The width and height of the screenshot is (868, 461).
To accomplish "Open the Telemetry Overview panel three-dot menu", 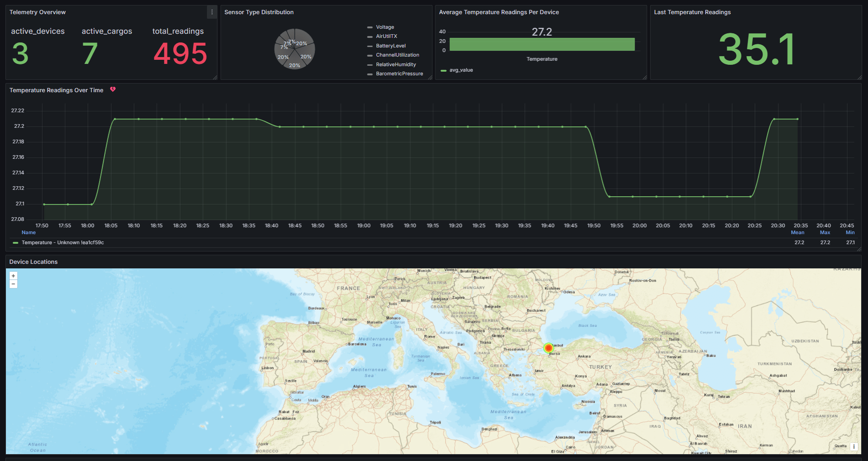I will pos(212,12).
